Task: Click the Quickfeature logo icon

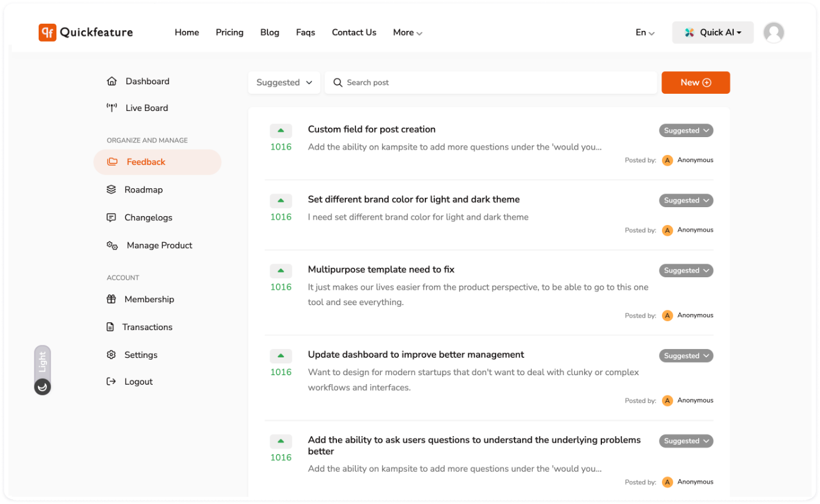Action: (48, 33)
